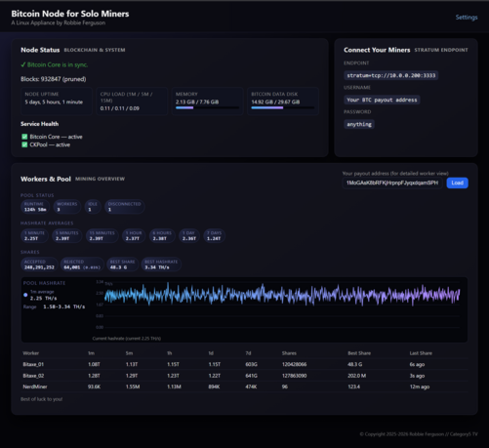Select the 'Your BTC payout address' code box
This screenshot has height=448, width=489.
382,100
